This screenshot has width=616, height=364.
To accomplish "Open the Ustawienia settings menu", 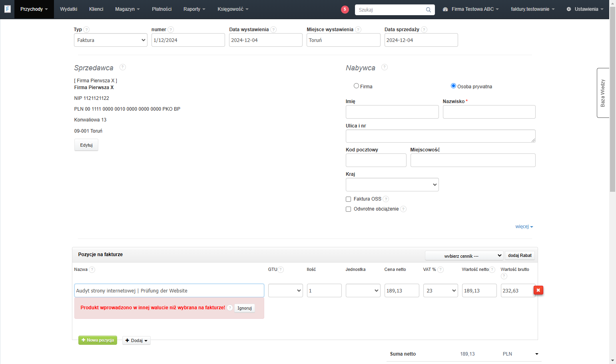I will pos(585,9).
